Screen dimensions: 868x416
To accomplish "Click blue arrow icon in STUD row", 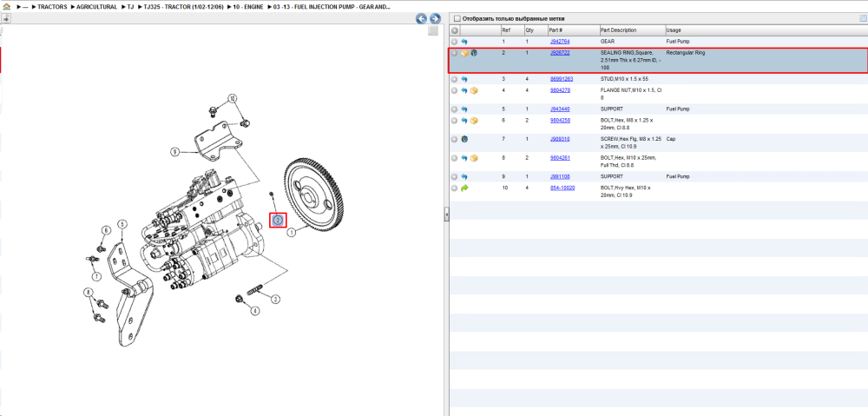I will point(464,79).
